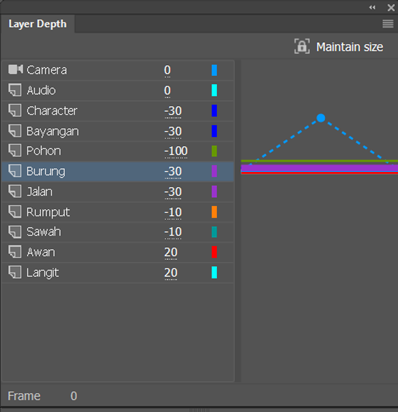Image resolution: width=398 pixels, height=412 pixels.
Task: Click the Bayangan layer icon
Action: pyautogui.click(x=15, y=131)
